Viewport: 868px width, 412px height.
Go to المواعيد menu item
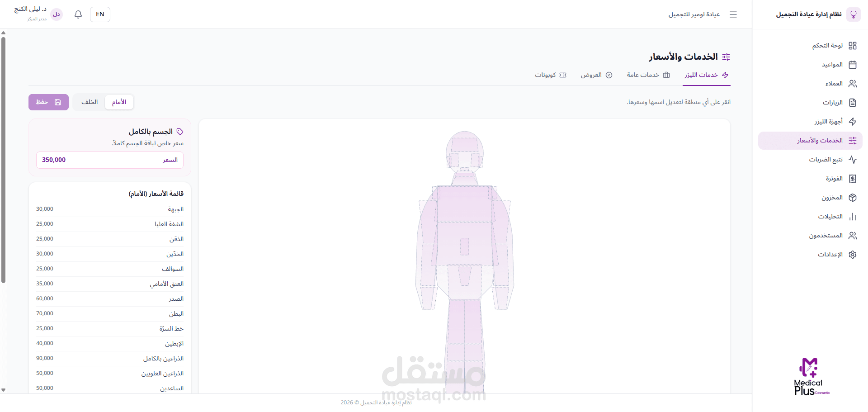click(810, 65)
